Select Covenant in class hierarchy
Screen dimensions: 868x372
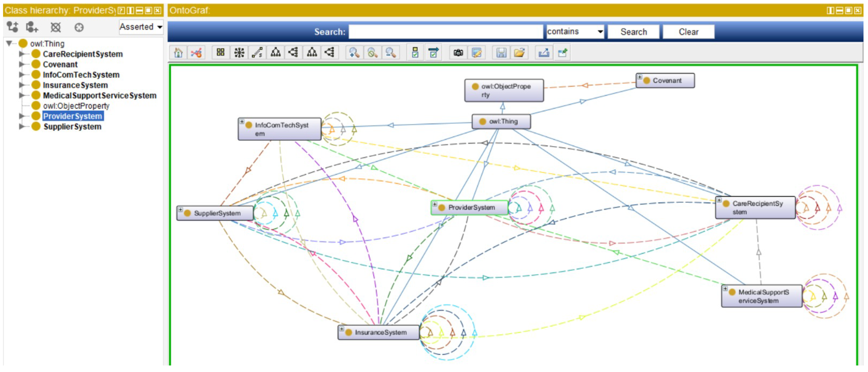pos(60,65)
